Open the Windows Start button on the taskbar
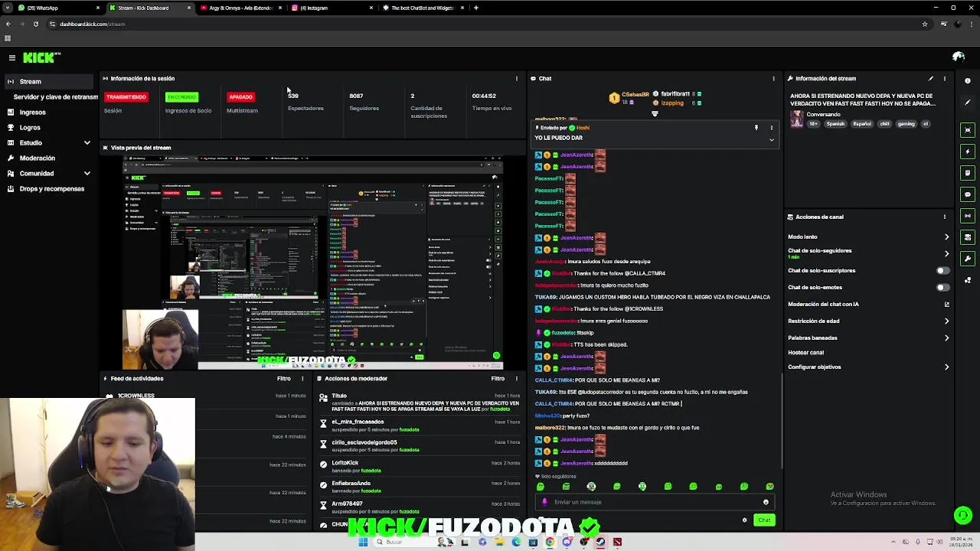 pos(363,542)
